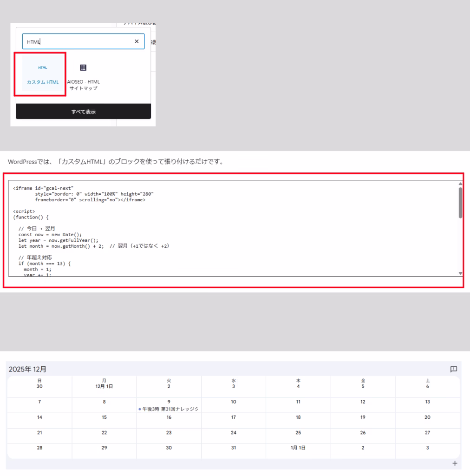Click the code box scrollbar down arrow

(x=460, y=273)
